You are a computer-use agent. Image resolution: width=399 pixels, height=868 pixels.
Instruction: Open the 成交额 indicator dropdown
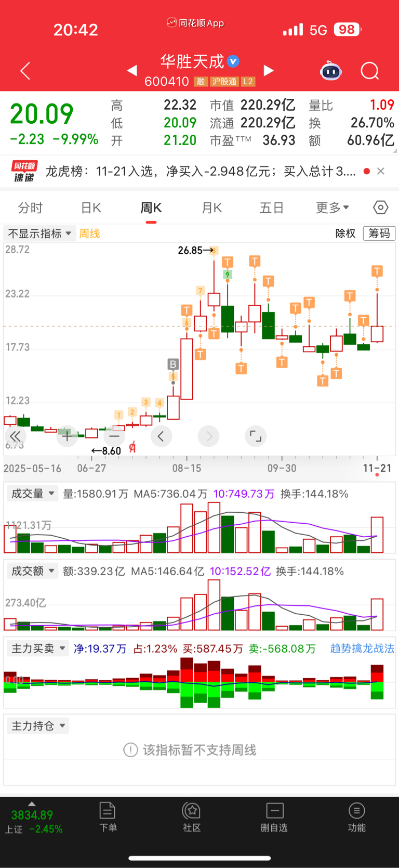point(33,571)
